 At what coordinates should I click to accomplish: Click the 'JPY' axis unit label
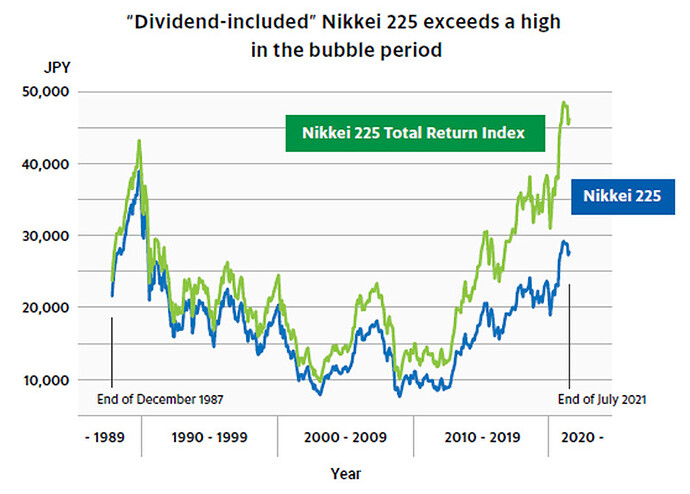click(x=57, y=68)
